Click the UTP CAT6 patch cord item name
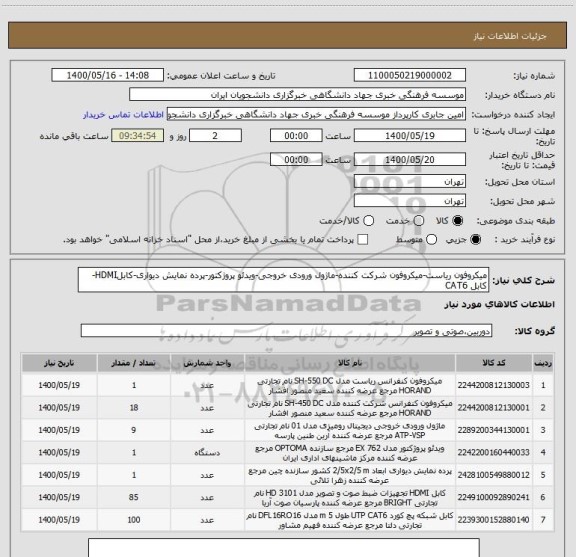Screen dimensions: 576x557 pos(350,520)
